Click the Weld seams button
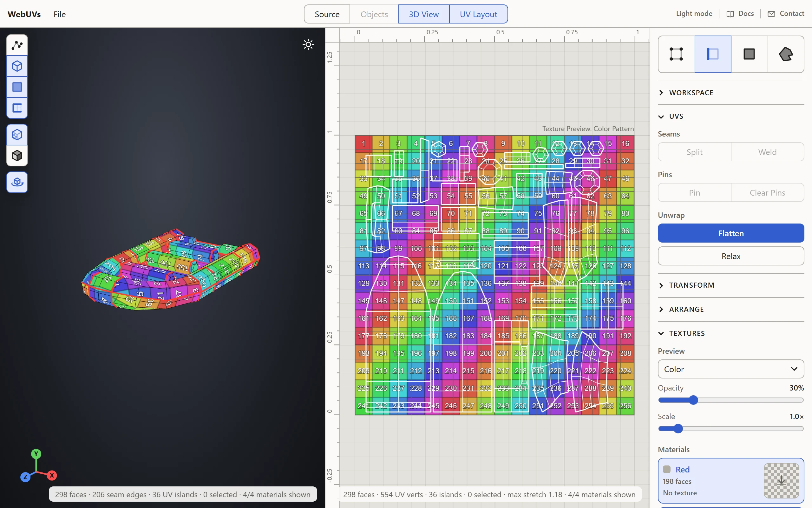Image resolution: width=812 pixels, height=508 pixels. pos(767,152)
